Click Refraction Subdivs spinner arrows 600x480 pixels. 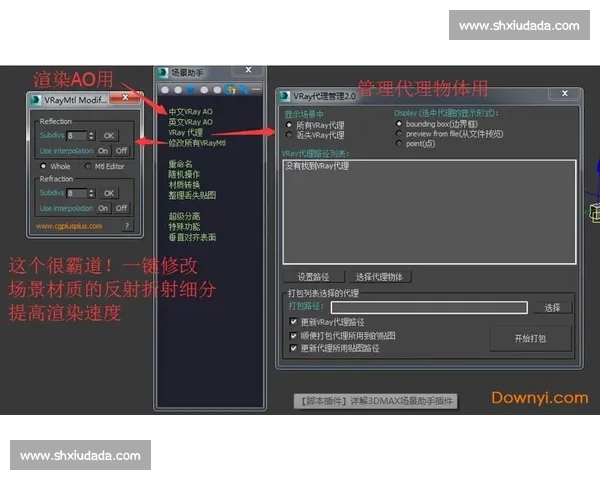click(x=91, y=193)
